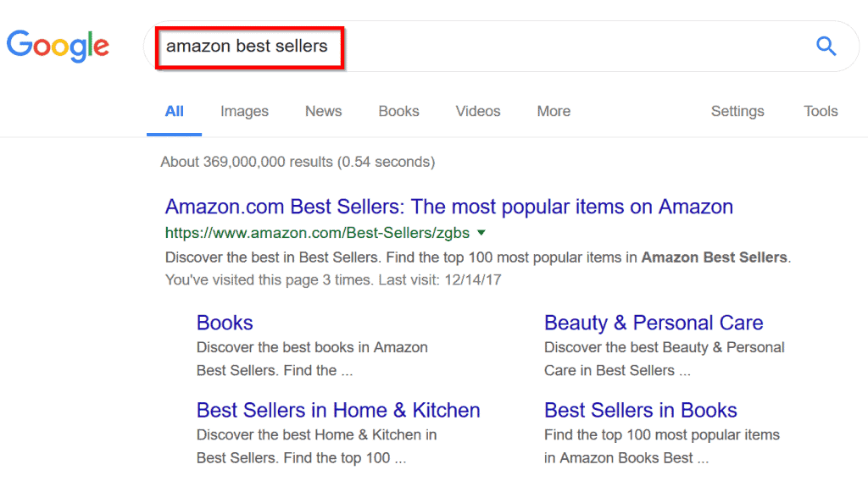The height and width of the screenshot is (481, 868).
Task: Switch to the News tab
Action: click(x=323, y=111)
